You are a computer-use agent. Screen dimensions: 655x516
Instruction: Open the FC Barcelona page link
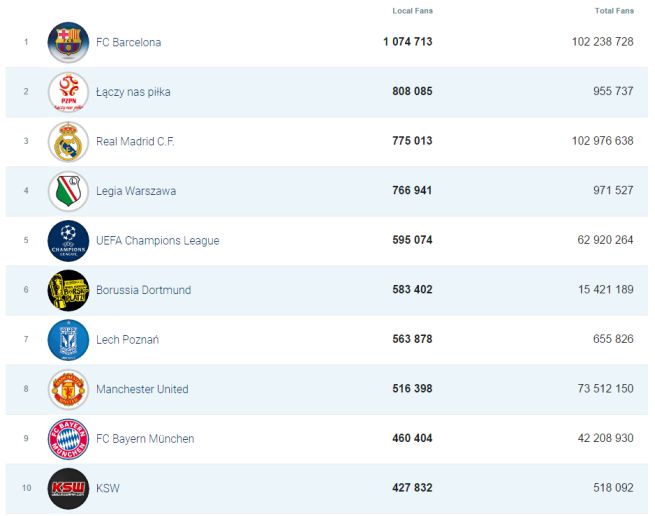coord(128,42)
